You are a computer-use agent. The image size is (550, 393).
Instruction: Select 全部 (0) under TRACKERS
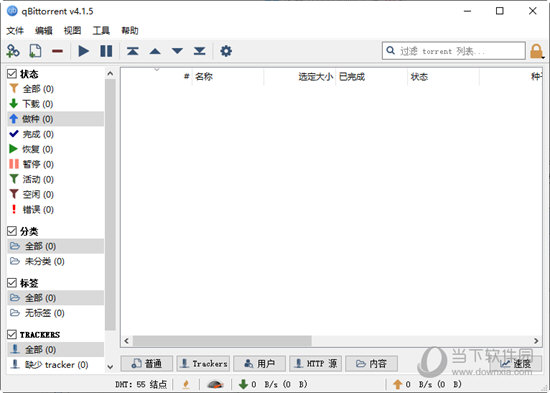(55, 349)
